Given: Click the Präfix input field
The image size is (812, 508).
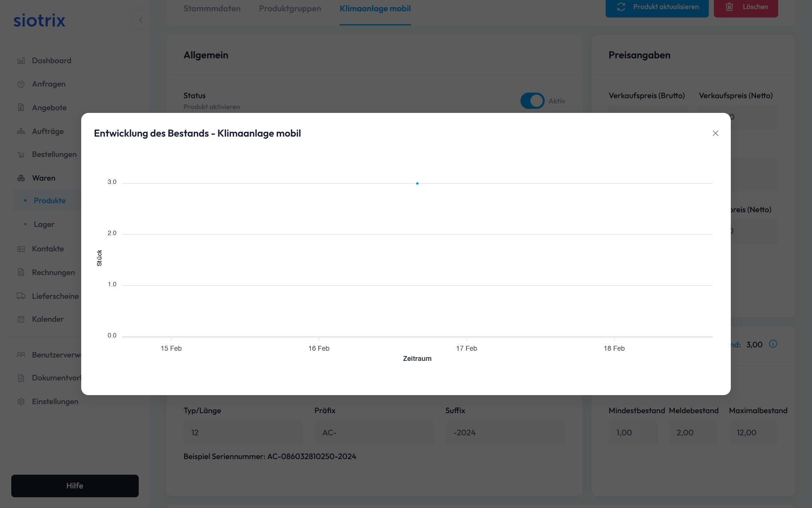Looking at the screenshot, I should coord(374,433).
